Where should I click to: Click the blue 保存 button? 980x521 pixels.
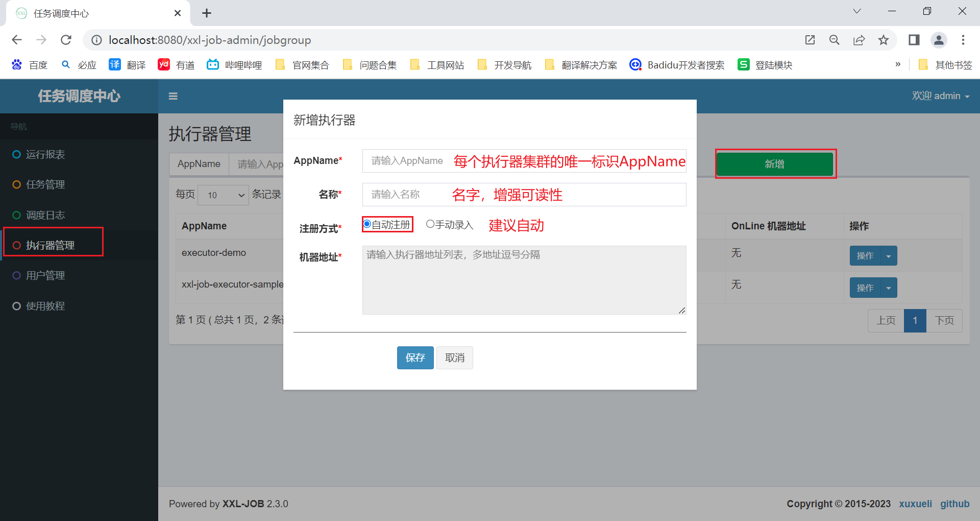pos(415,358)
